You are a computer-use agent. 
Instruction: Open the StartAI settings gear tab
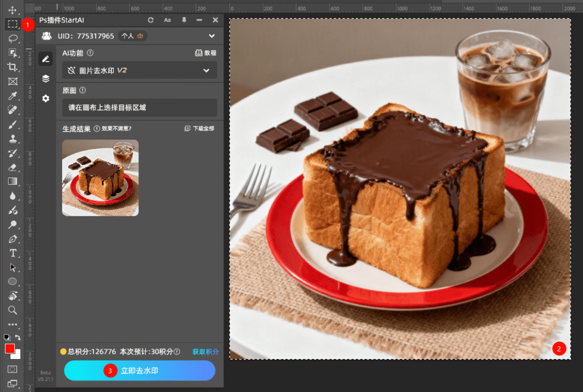pyautogui.click(x=46, y=98)
